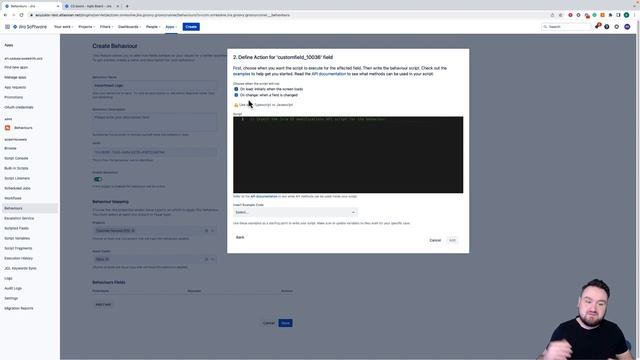Expand the Your work menu

tap(63, 27)
